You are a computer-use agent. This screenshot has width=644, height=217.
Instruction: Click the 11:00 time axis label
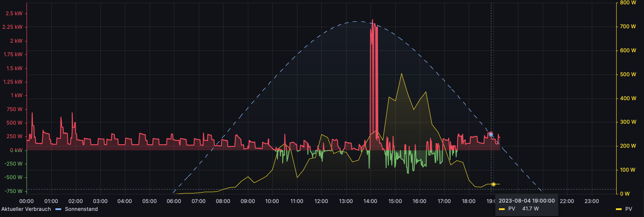coord(297,201)
